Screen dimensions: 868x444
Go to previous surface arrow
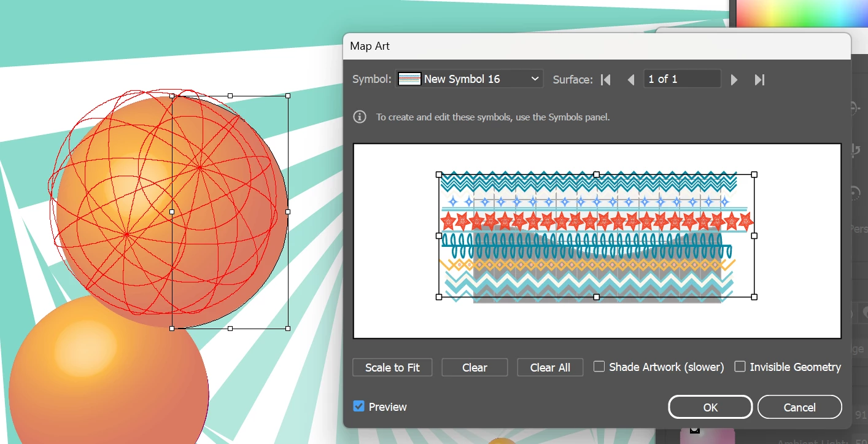point(630,79)
